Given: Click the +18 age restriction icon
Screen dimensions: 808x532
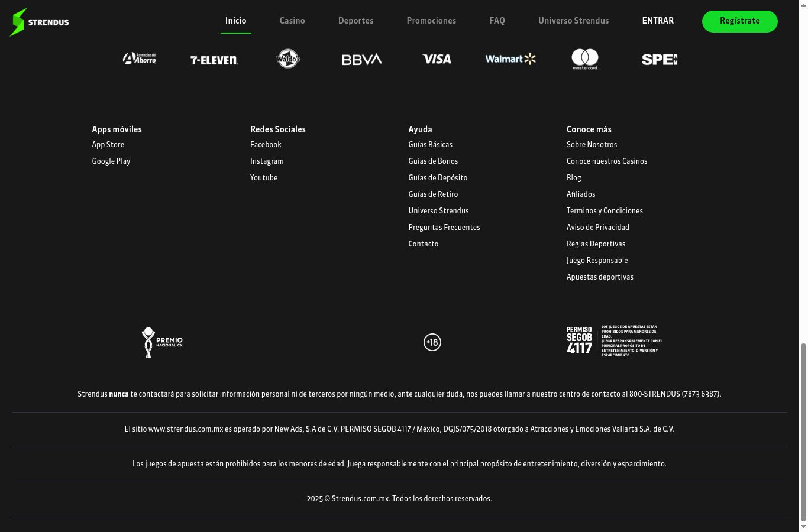Looking at the screenshot, I should tap(432, 342).
